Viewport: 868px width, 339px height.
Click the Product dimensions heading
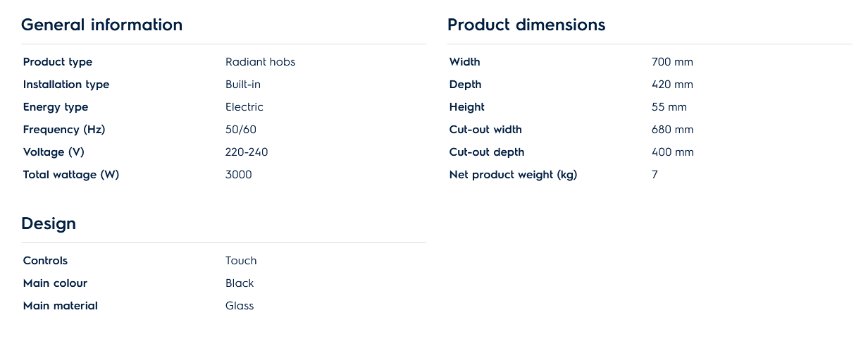[526, 25]
